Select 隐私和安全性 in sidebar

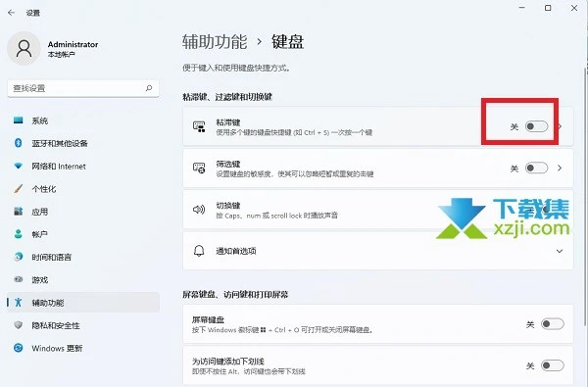coord(83,325)
